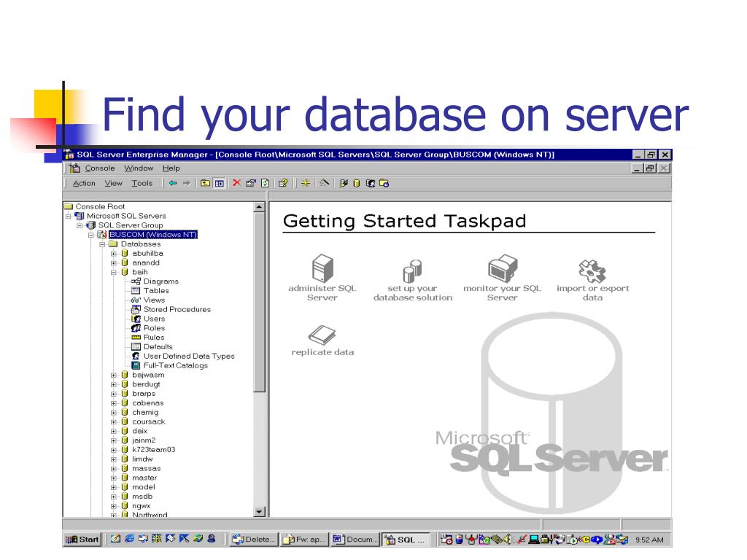This screenshot has width=747, height=560.
Task: Select the msdb database in tree
Action: pyautogui.click(x=142, y=496)
